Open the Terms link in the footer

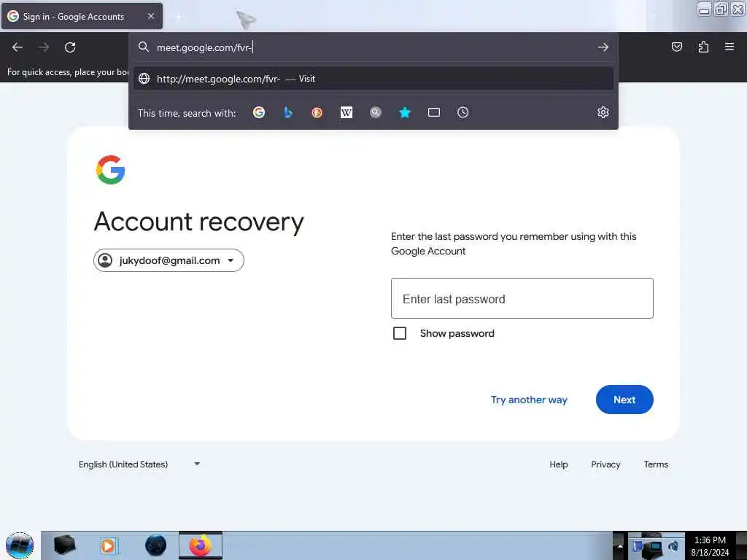pyautogui.click(x=656, y=464)
